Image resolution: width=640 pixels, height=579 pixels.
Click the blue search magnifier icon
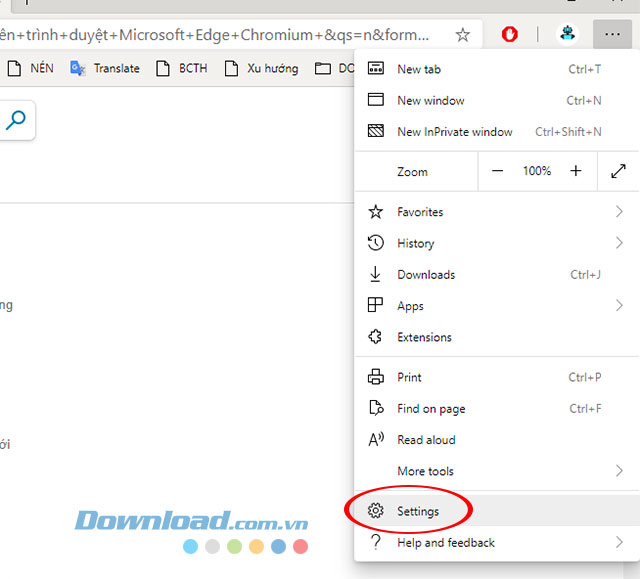[16, 121]
